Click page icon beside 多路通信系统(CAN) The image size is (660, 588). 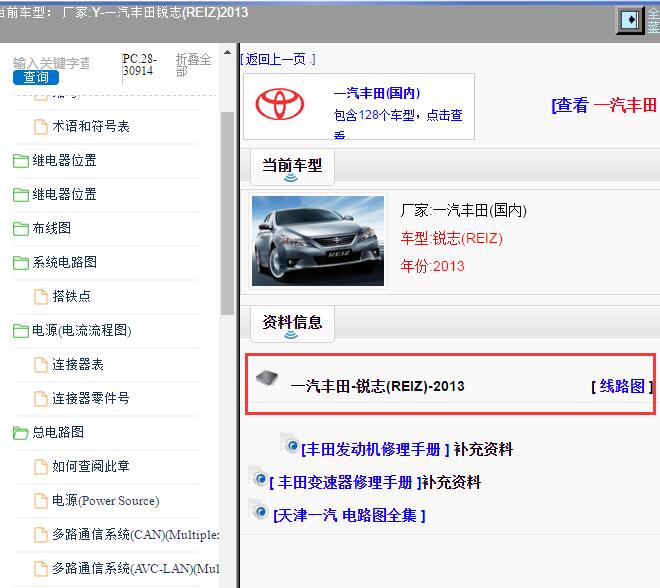pos(41,535)
